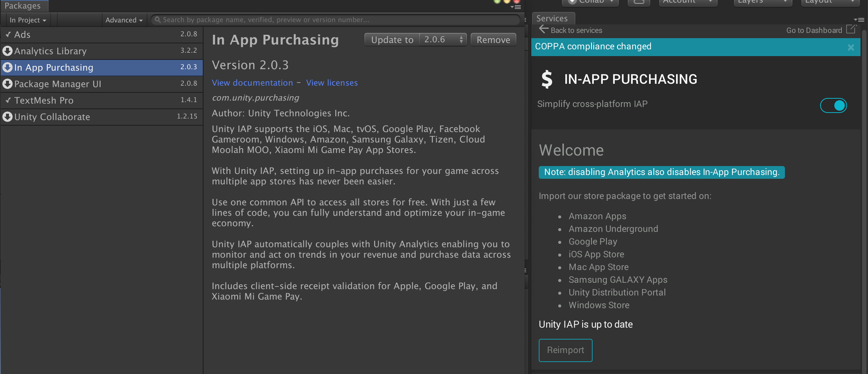Click the Author: Unity Technologies Inc. text

coord(281,113)
